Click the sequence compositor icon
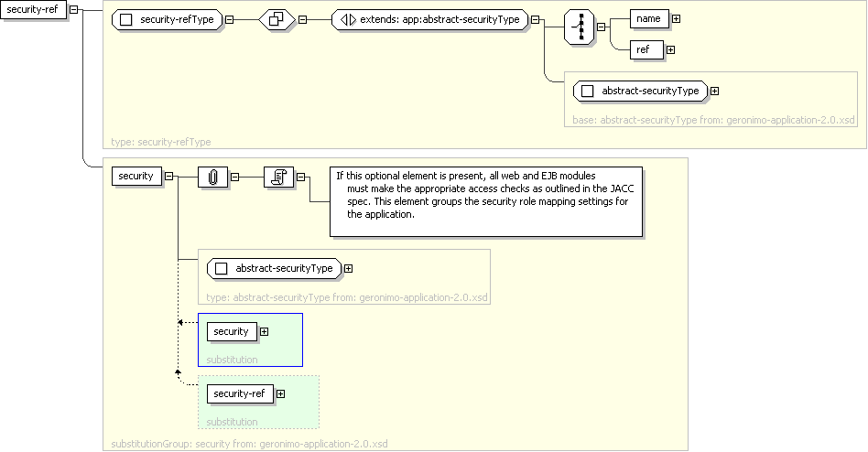 579,29
